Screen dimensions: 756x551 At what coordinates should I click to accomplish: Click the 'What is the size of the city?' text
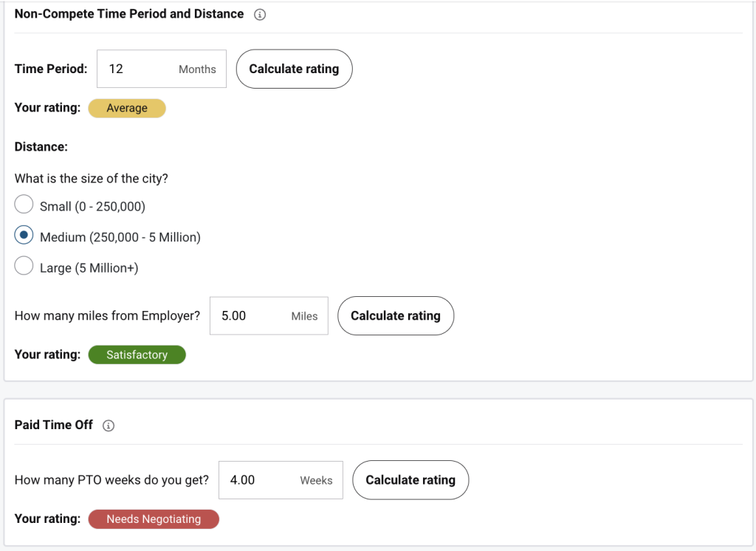92,178
